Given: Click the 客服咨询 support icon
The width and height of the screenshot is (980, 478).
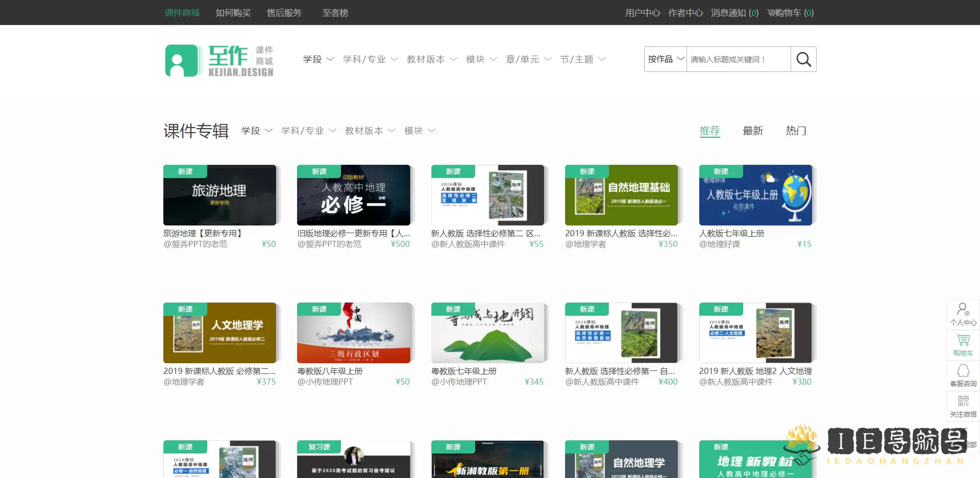Looking at the screenshot, I should [963, 375].
